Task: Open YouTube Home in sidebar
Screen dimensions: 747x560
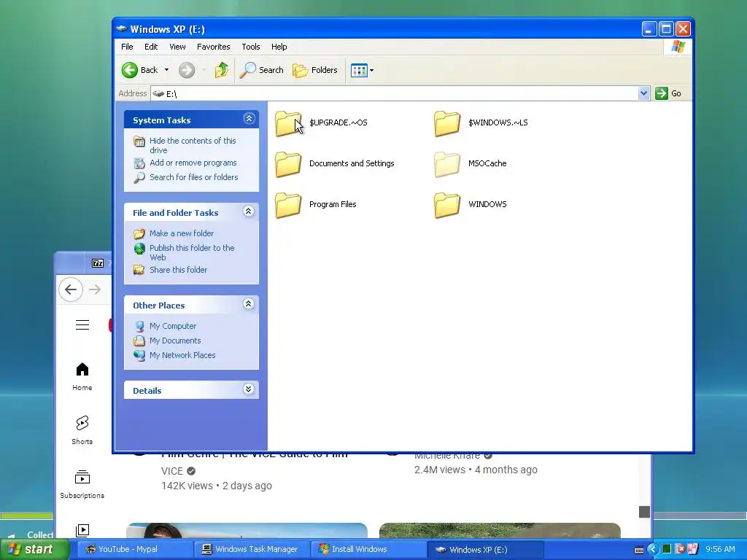Action: point(82,377)
